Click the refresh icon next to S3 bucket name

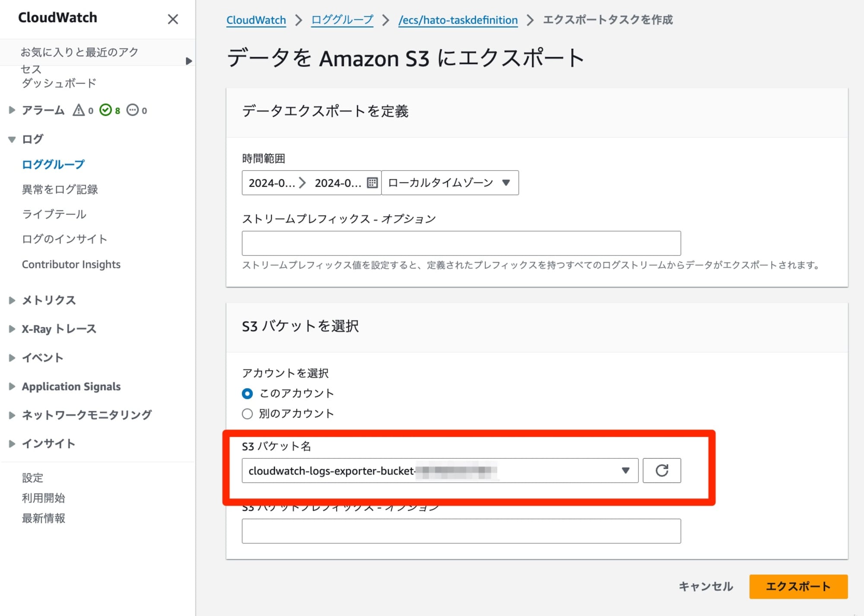(x=661, y=471)
